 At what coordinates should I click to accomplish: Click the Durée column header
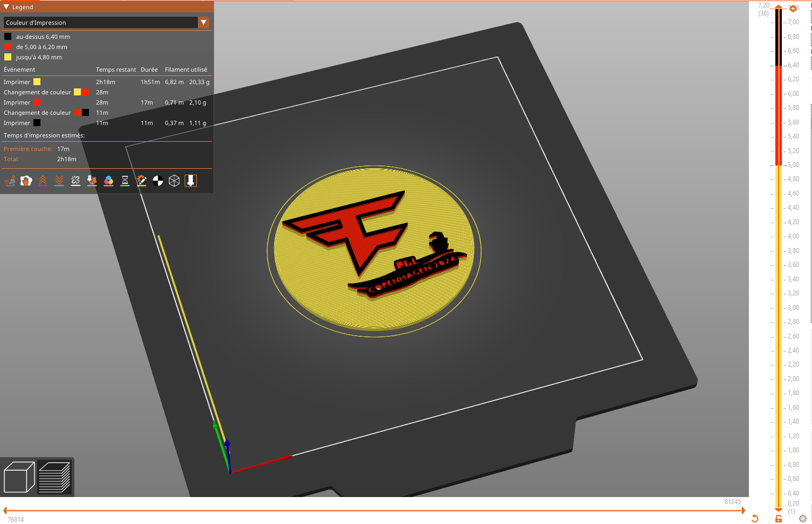point(149,70)
